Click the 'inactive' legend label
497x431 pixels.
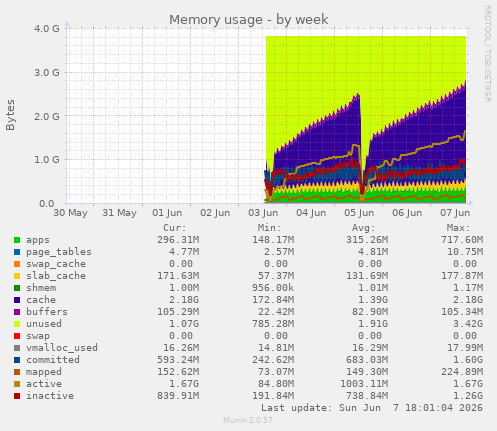50,396
